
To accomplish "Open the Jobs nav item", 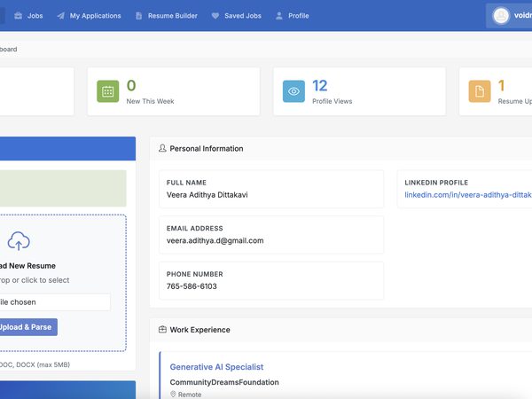I will pos(28,16).
